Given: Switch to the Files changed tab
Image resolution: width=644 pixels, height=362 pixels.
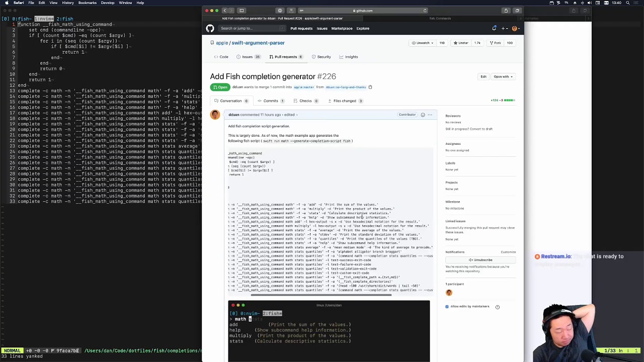Looking at the screenshot, I should point(345,101).
